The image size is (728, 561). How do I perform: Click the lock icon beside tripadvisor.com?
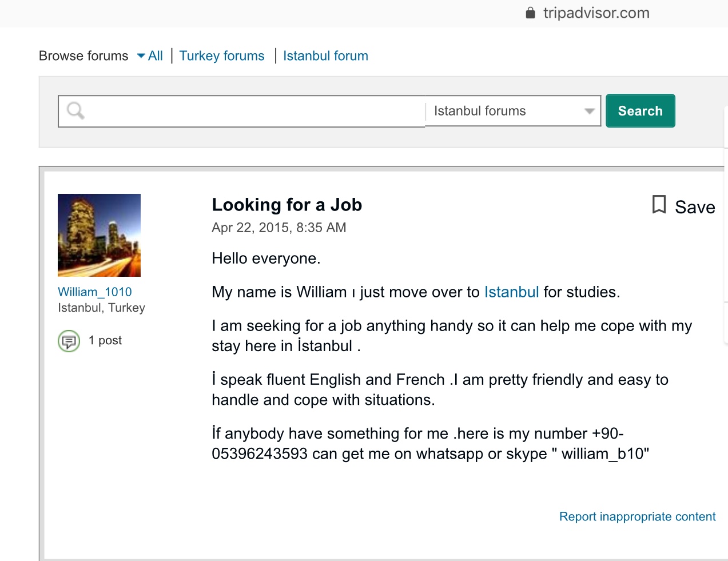(530, 13)
